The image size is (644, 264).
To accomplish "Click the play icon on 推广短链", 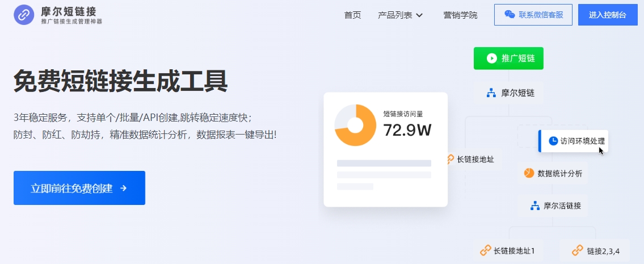I will (491, 58).
